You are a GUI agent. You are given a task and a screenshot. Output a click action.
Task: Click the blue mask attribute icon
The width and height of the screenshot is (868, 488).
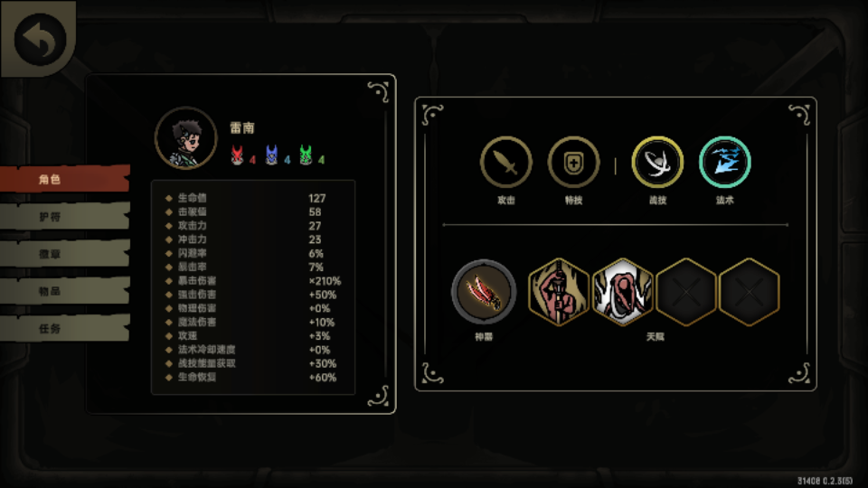click(271, 155)
